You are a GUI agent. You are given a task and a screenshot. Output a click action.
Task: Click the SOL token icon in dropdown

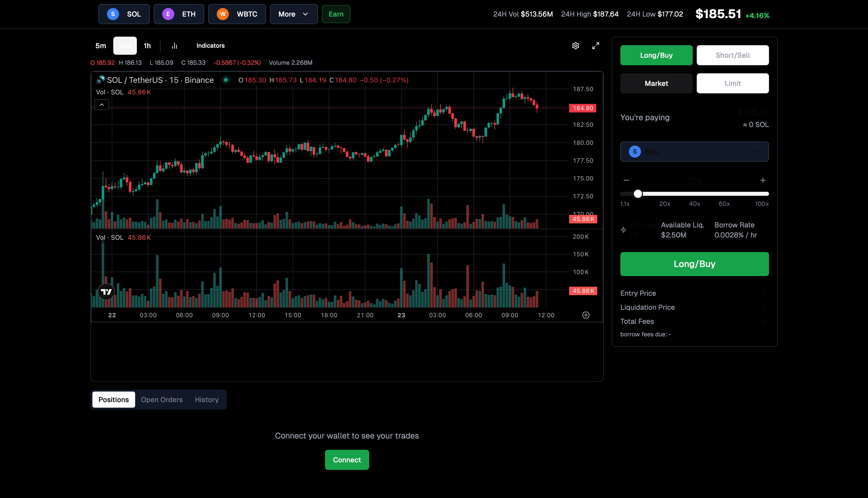635,152
